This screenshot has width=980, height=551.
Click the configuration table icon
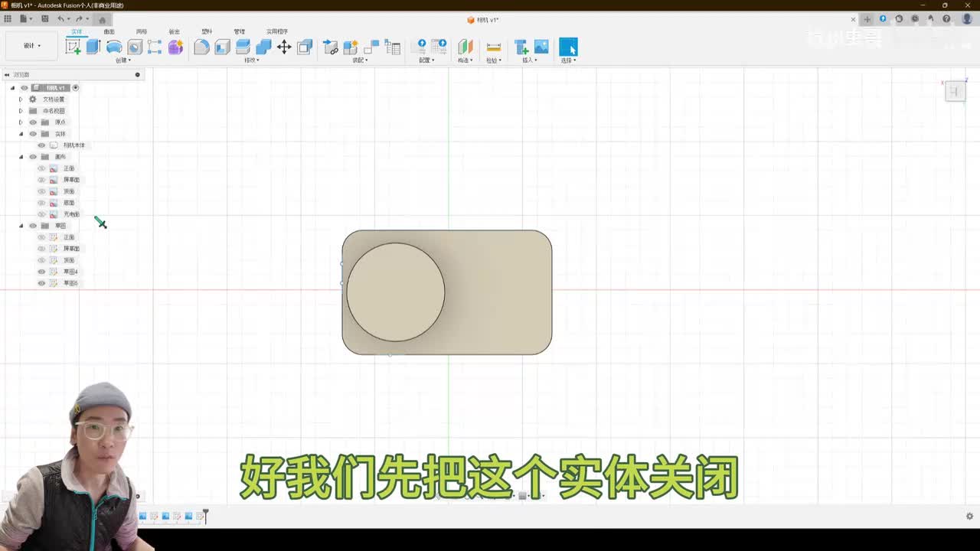tap(439, 47)
